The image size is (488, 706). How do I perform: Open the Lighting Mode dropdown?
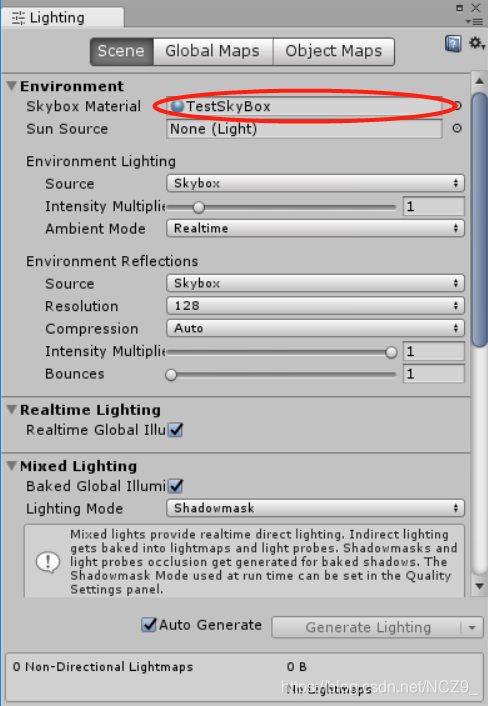[315, 508]
